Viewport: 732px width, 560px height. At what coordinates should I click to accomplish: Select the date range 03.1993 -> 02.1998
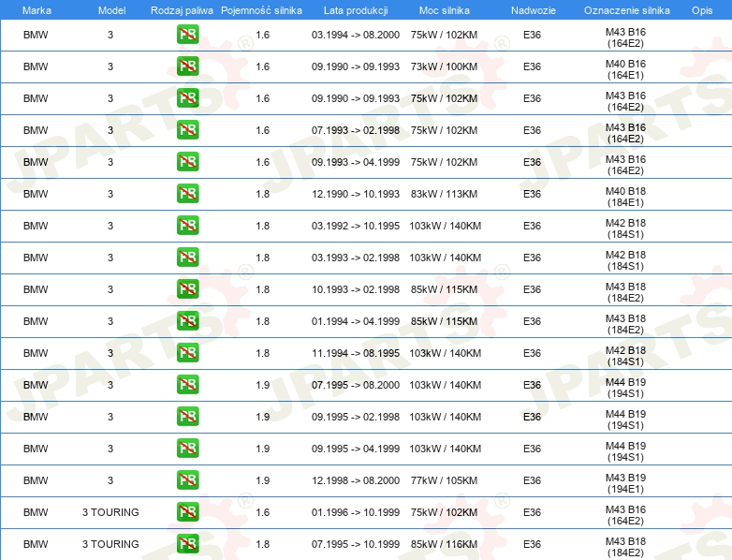[x=356, y=258]
